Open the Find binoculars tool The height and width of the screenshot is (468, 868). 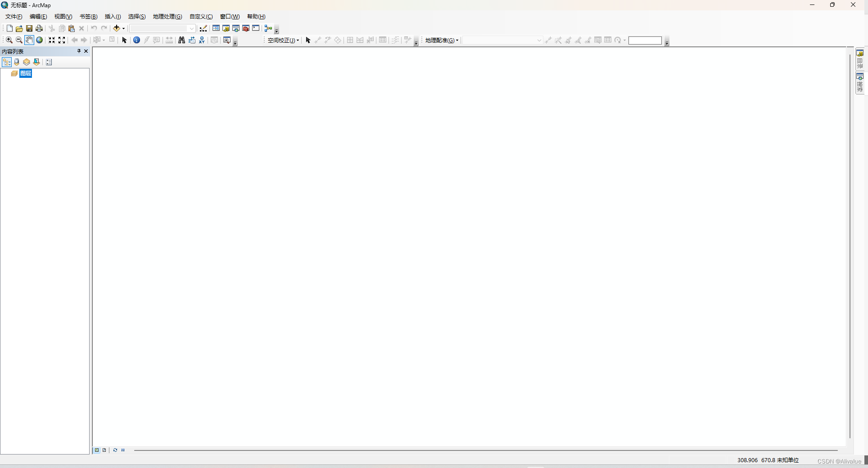(x=181, y=40)
